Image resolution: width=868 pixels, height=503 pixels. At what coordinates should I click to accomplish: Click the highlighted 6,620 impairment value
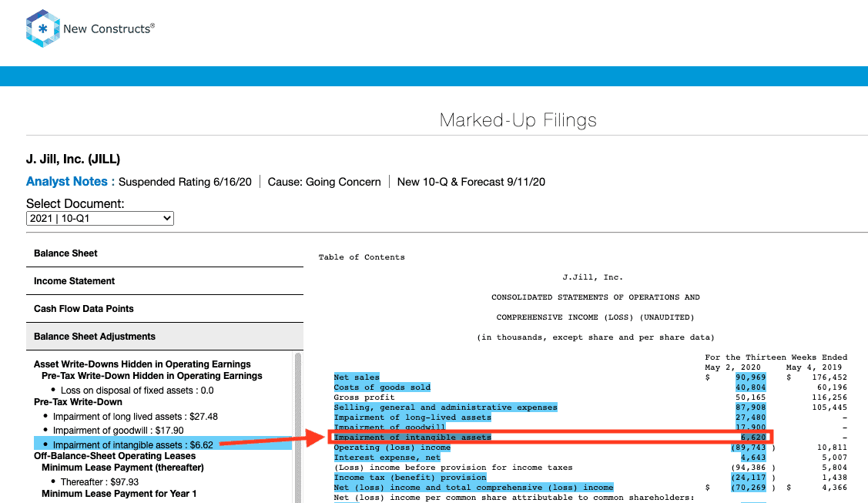753,438
